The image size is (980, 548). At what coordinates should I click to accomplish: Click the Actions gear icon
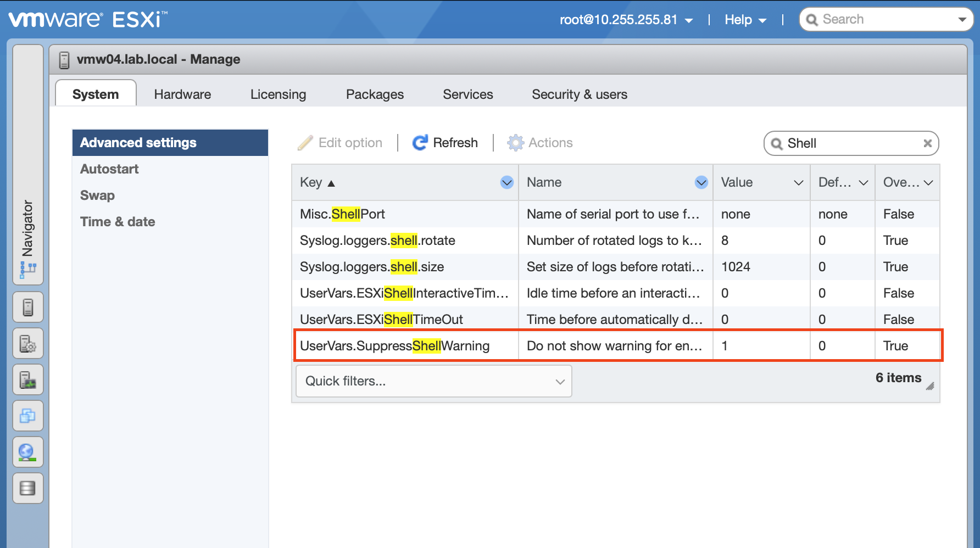tap(515, 143)
